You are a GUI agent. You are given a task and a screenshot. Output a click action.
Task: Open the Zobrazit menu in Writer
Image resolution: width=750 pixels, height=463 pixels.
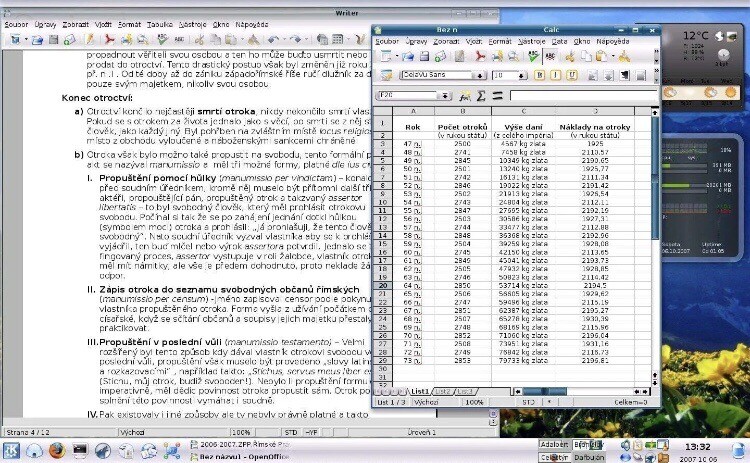(x=76, y=24)
